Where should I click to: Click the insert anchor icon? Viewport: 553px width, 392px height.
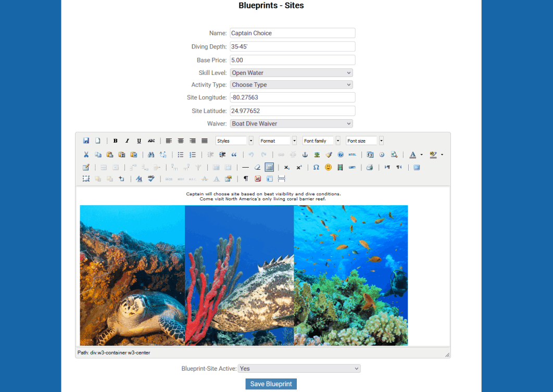point(306,155)
